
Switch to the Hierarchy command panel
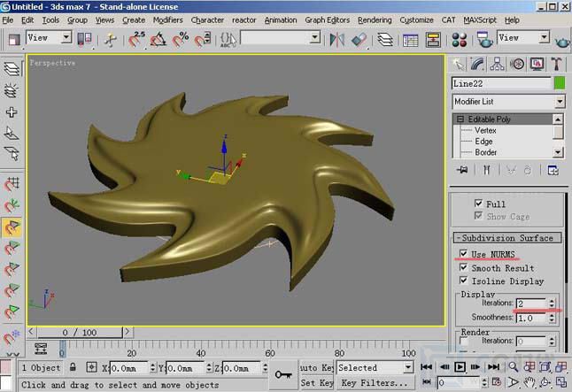[x=497, y=65]
